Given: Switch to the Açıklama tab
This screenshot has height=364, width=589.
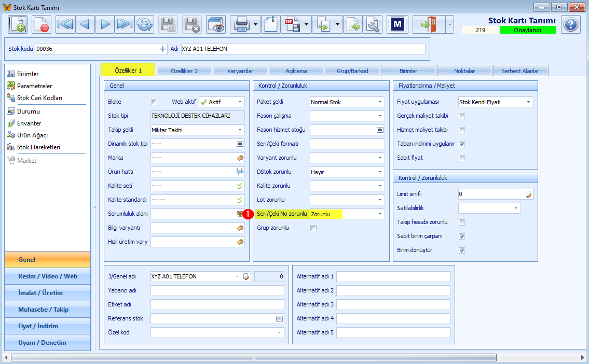Looking at the screenshot, I should 296,71.
